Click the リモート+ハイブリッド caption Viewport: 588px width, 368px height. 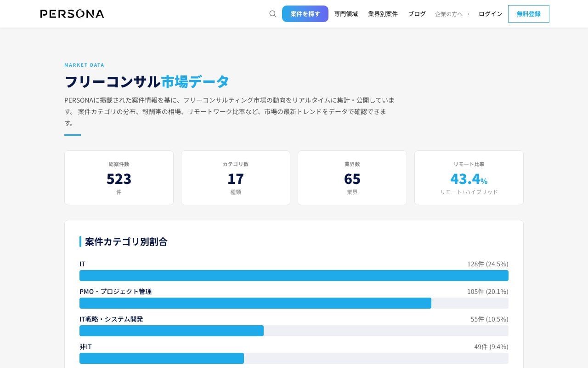[469, 192]
